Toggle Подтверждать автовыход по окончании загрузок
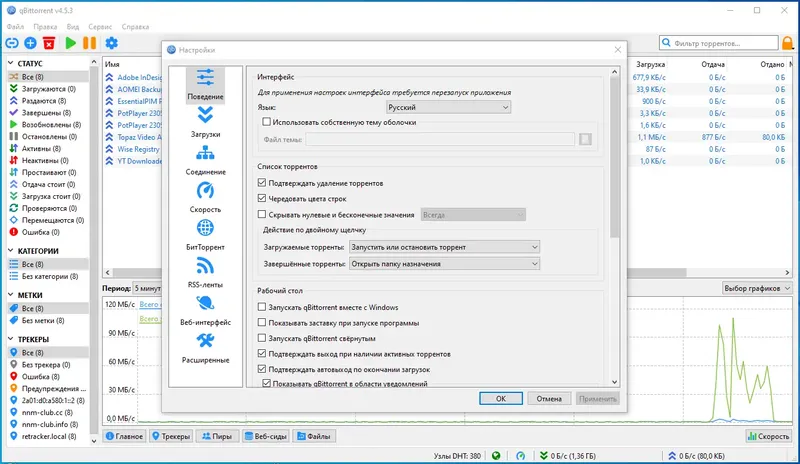 pyautogui.click(x=262, y=369)
